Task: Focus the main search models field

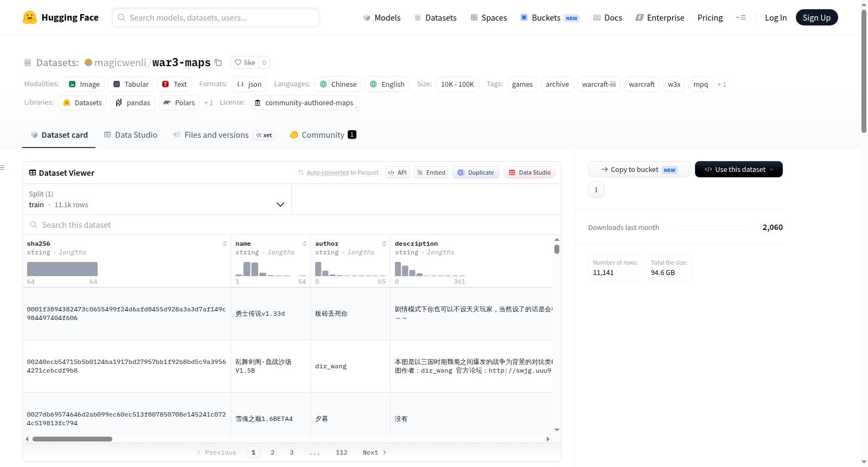Action: pyautogui.click(x=216, y=17)
